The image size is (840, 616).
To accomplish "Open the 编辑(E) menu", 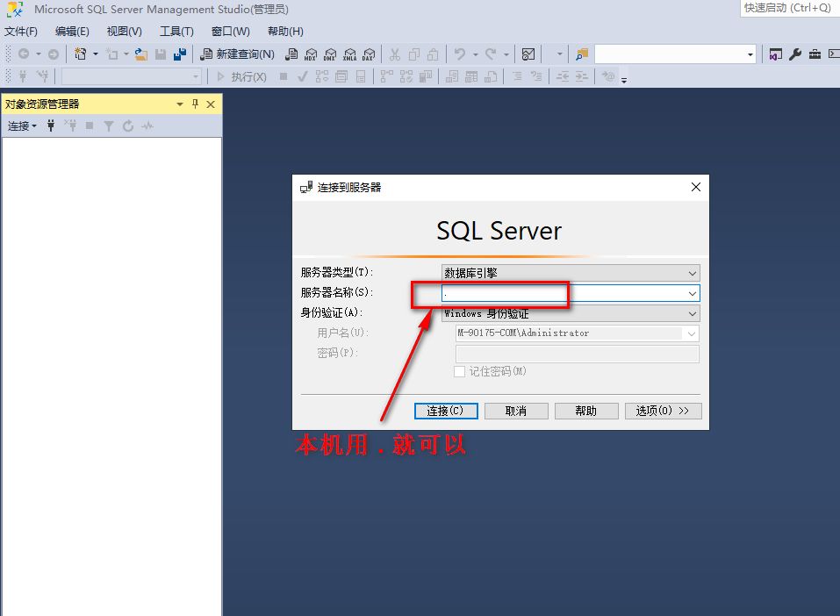I will pos(72,31).
